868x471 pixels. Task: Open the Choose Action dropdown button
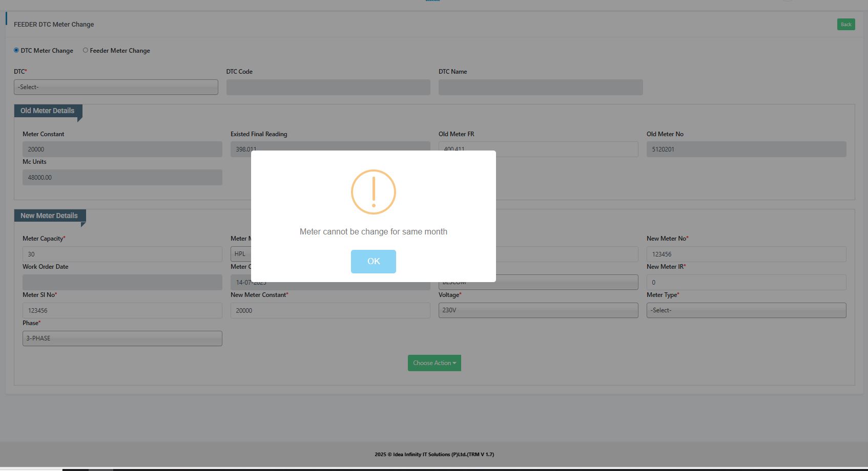pyautogui.click(x=435, y=363)
